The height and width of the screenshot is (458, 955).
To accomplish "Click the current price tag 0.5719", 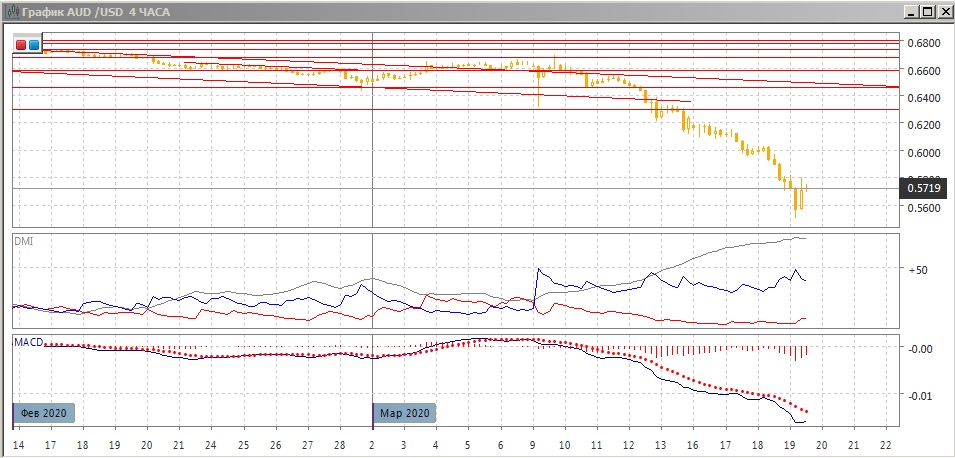I will click(x=922, y=188).
